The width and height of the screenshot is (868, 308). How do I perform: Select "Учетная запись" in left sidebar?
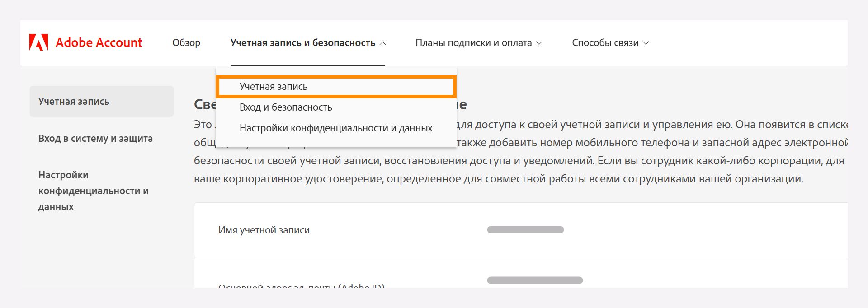coord(74,101)
